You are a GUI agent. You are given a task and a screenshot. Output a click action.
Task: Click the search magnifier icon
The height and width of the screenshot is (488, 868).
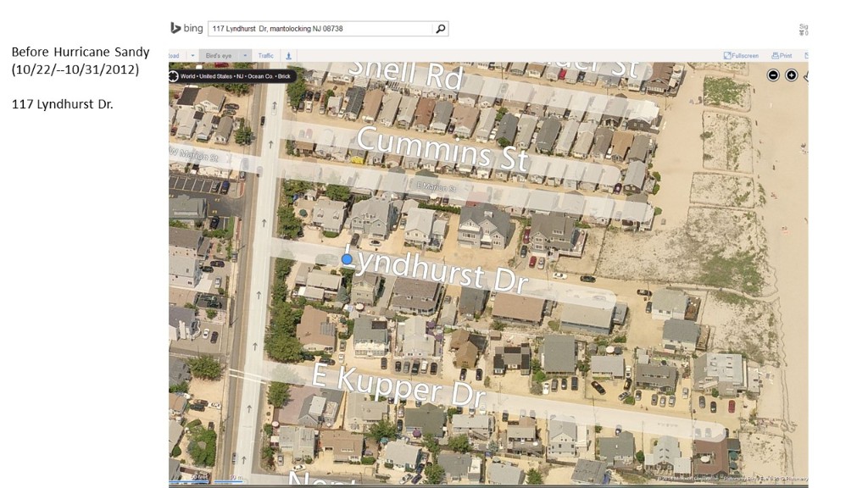[x=440, y=29]
